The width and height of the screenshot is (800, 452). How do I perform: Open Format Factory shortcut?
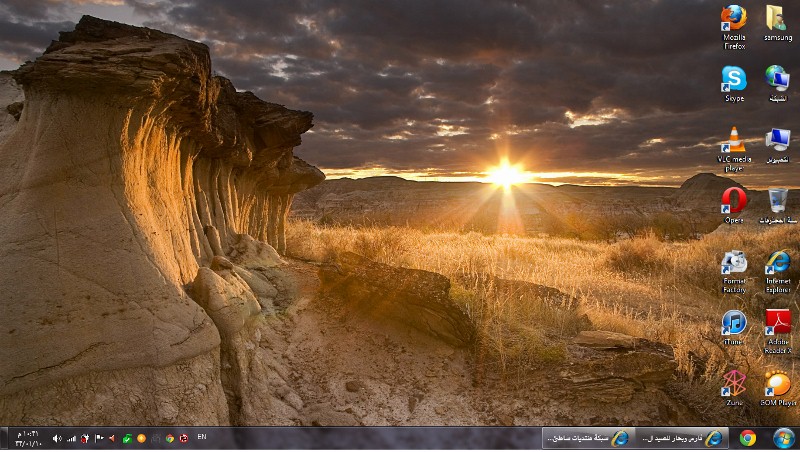coord(734,262)
